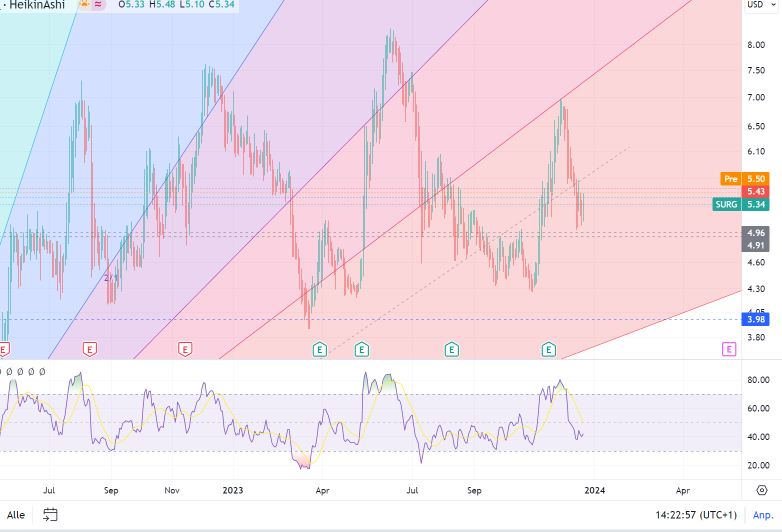Click the pre-market sun session icon
Viewport: 782px width, 532px height.
tap(84, 4)
